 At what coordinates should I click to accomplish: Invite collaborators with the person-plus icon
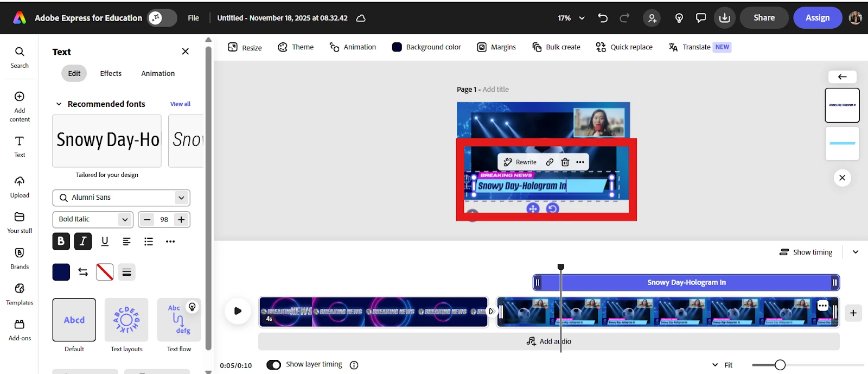point(652,18)
